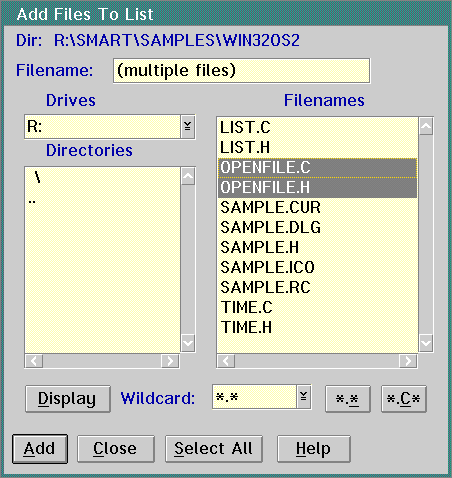Select LIST.C in the Filenames list
The image size is (452, 478).
coord(317,127)
